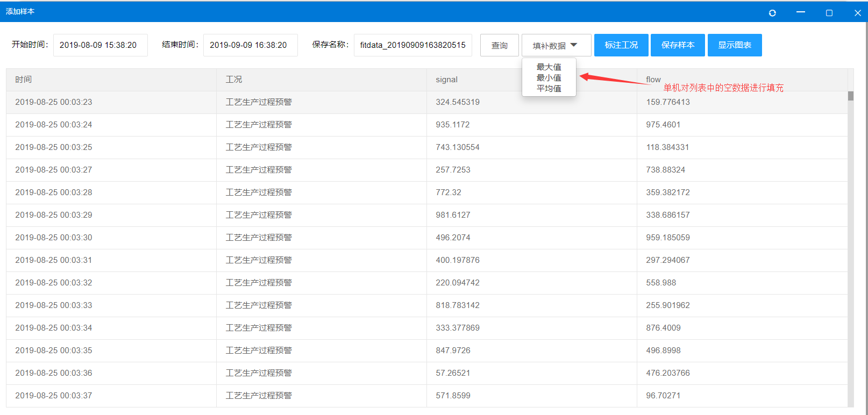Click the vertical scrollbar thumb

click(850, 96)
